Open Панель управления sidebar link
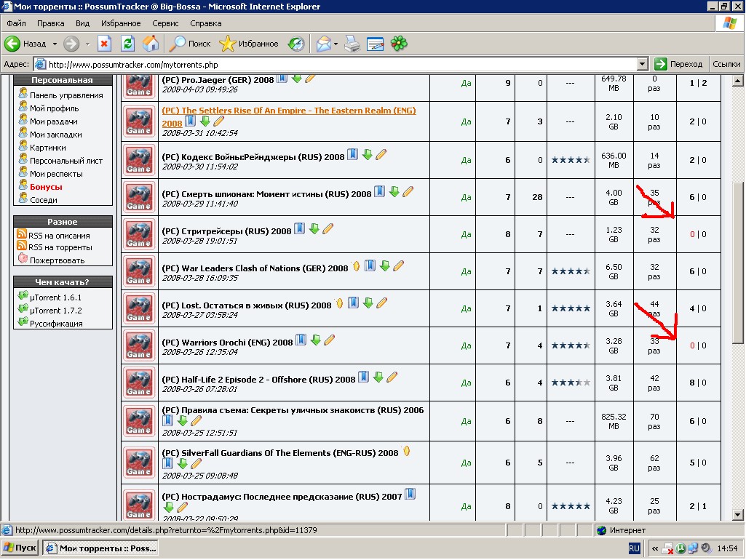Viewport: 746px width, 560px height. click(66, 95)
